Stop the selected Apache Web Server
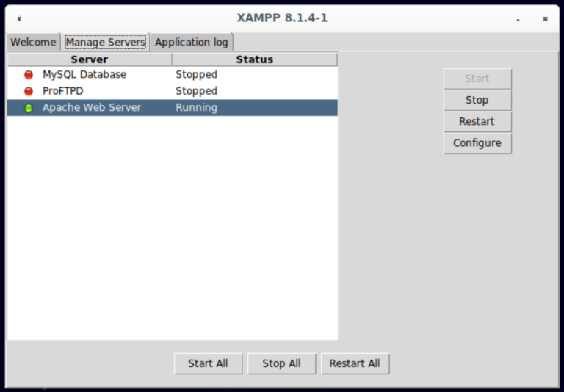This screenshot has height=392, width=564. point(477,100)
